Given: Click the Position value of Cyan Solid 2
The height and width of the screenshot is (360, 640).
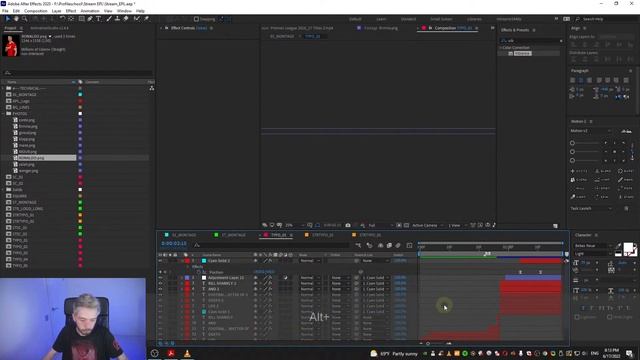Looking at the screenshot, I should tap(264, 272).
